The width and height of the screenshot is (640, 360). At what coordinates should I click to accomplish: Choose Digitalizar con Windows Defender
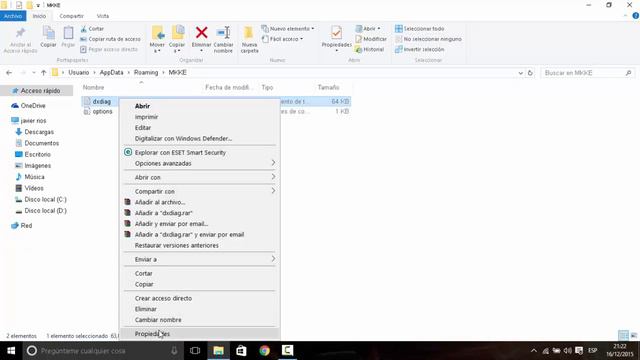pyautogui.click(x=183, y=138)
